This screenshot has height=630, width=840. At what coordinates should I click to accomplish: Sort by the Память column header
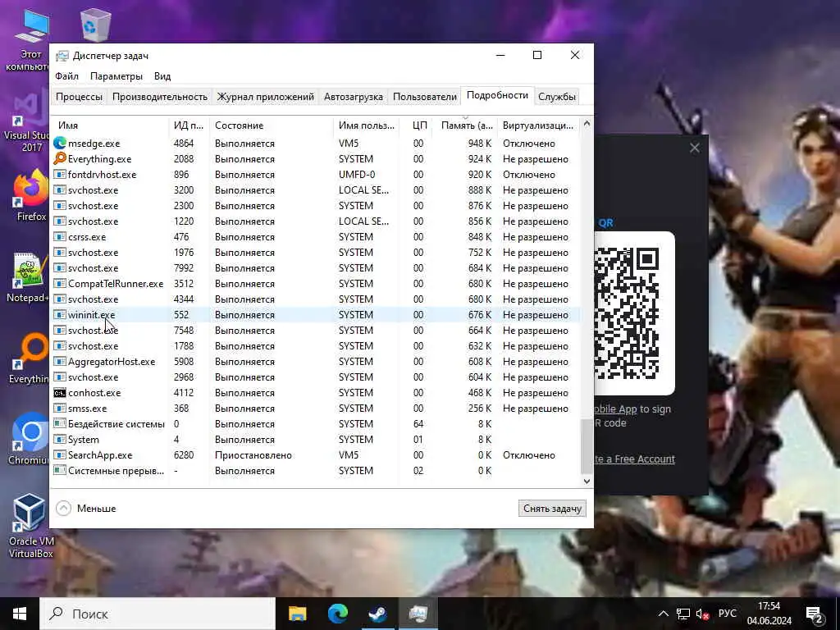click(465, 126)
